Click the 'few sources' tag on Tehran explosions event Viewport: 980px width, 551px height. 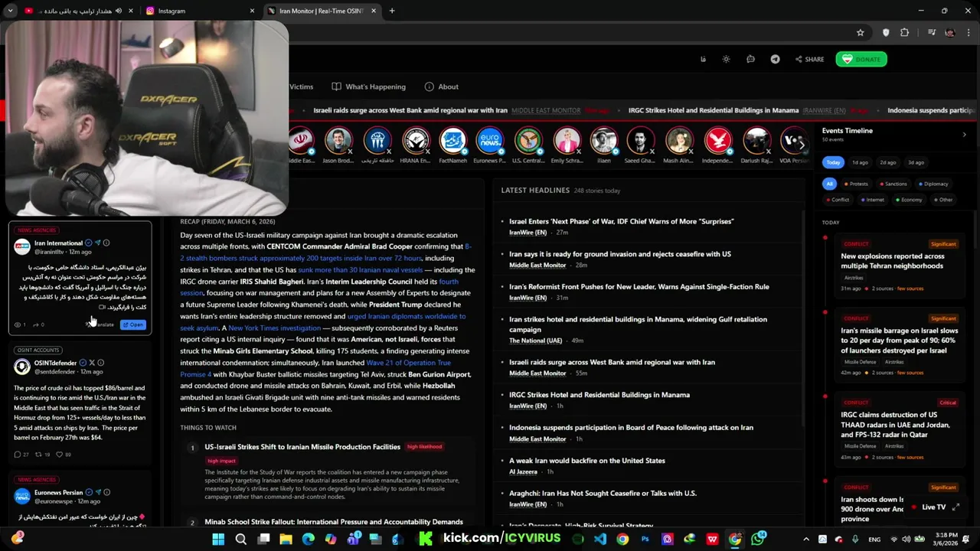pos(910,289)
